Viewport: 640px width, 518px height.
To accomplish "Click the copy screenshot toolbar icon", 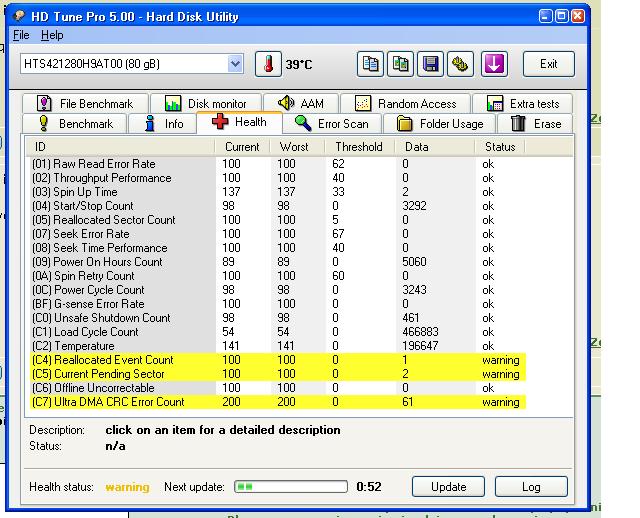I will tap(400, 64).
